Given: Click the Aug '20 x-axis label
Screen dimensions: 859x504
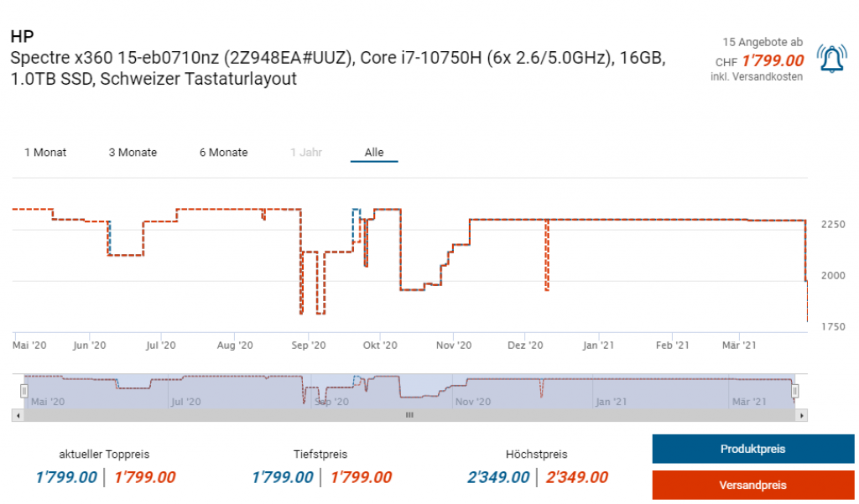Looking at the screenshot, I should coord(235,346).
